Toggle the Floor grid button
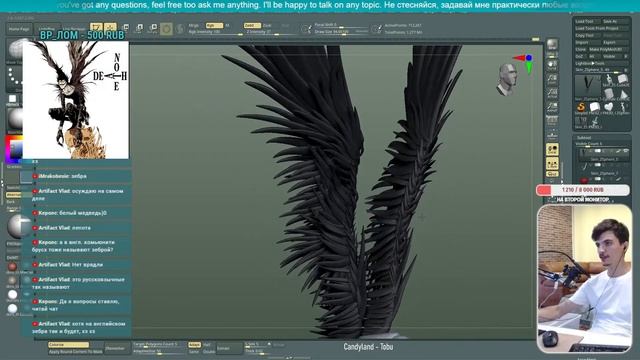This screenshot has width=640, height=360. pos(552,135)
